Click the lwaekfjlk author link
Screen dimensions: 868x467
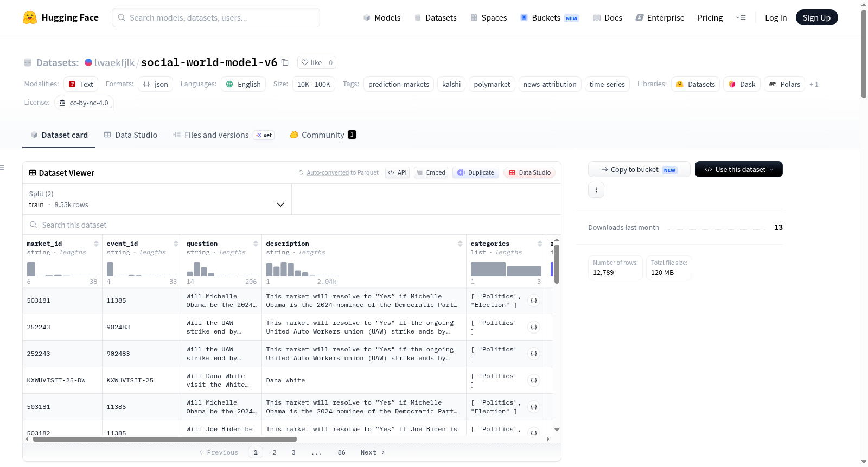click(x=114, y=62)
